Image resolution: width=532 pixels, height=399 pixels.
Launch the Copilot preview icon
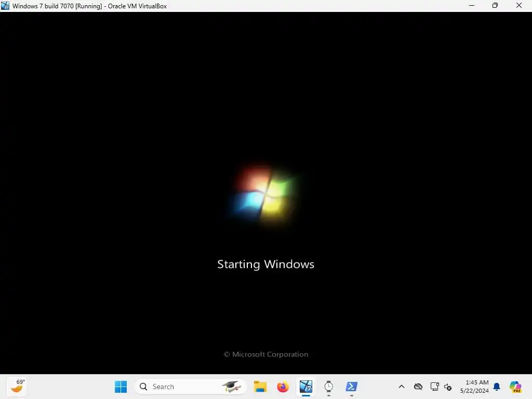tap(515, 387)
